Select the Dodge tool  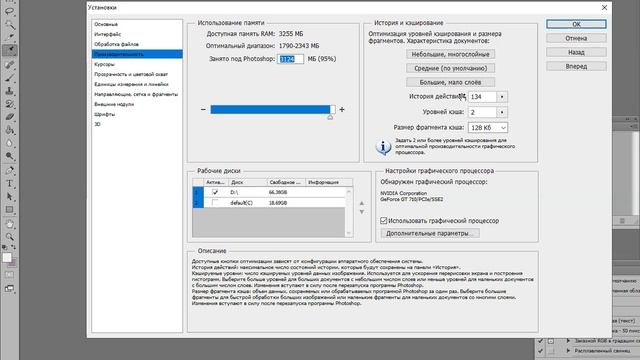9,156
